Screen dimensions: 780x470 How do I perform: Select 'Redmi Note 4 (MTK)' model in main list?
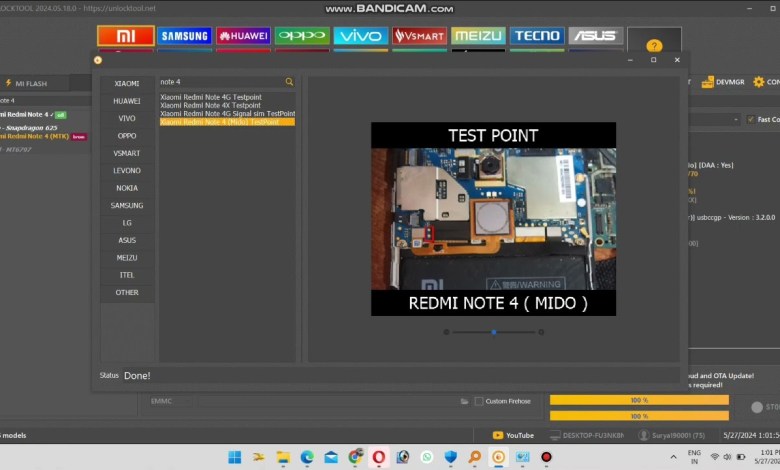(x=43, y=136)
